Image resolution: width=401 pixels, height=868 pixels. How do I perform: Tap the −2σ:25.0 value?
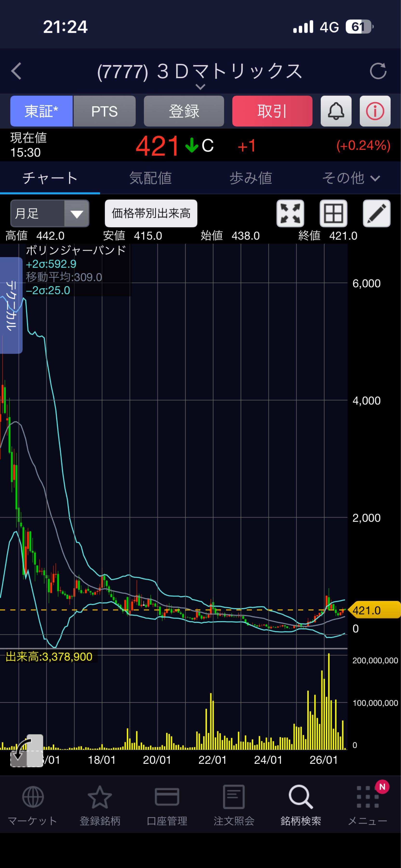48,290
